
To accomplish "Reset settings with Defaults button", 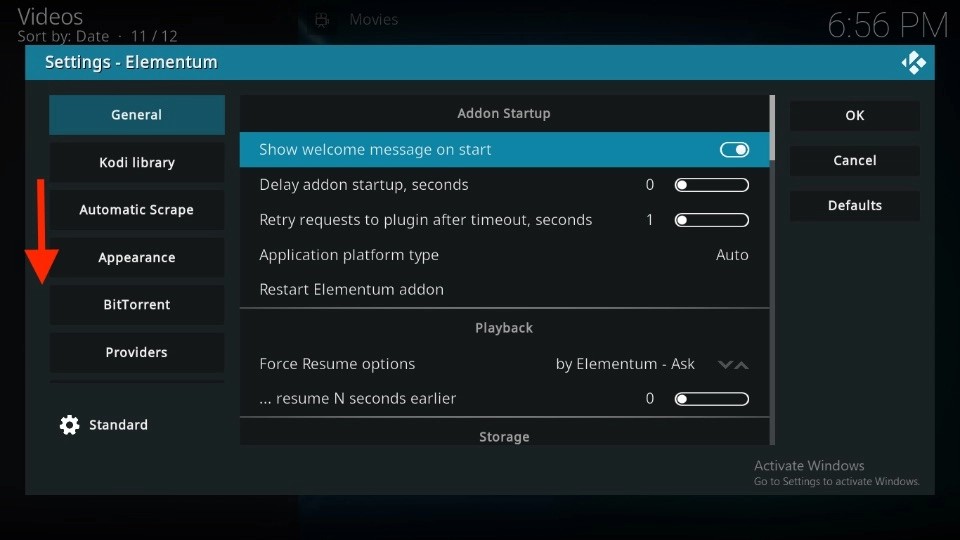I will pyautogui.click(x=855, y=205).
